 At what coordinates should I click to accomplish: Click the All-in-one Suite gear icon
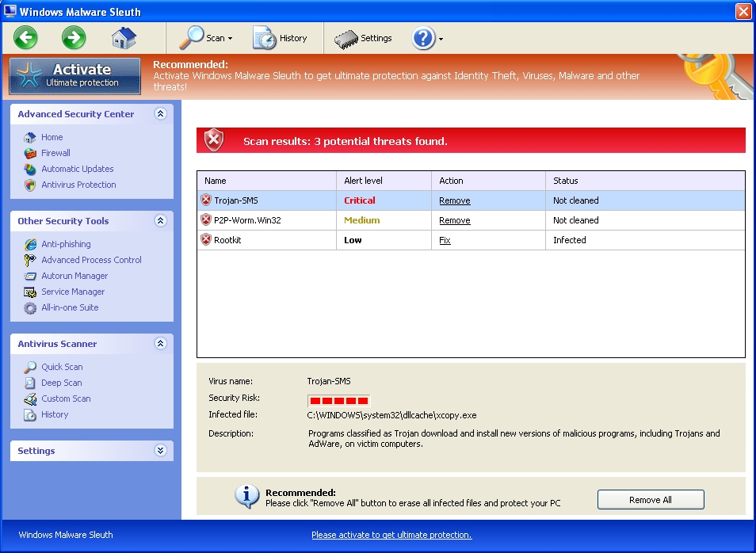[x=30, y=308]
